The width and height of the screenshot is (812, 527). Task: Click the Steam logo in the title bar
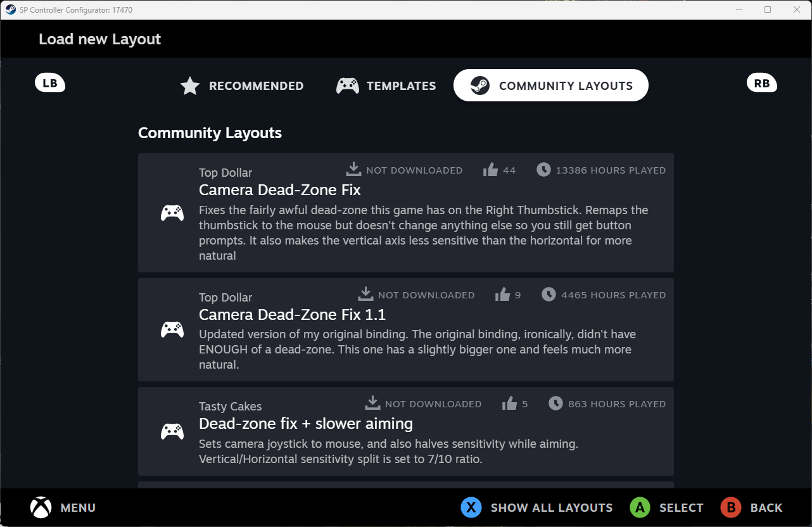11,10
